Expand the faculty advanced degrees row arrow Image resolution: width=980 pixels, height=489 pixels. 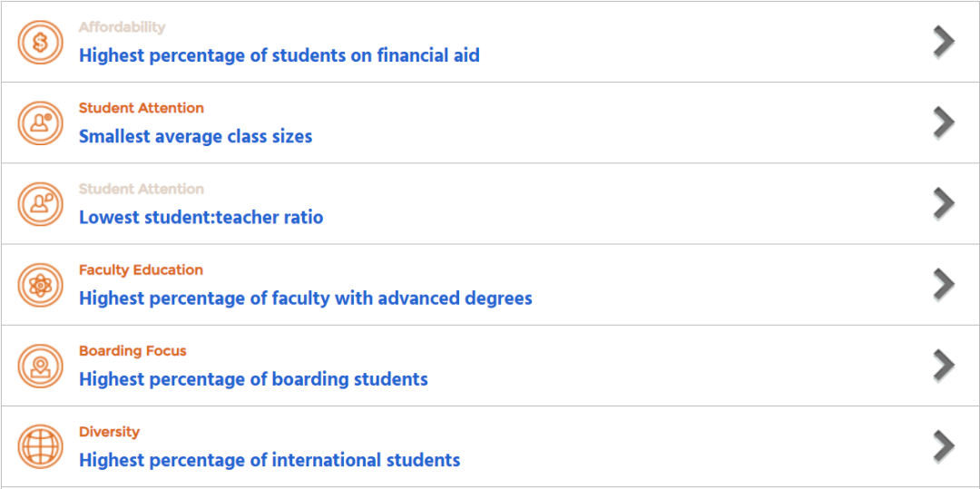pos(944,284)
